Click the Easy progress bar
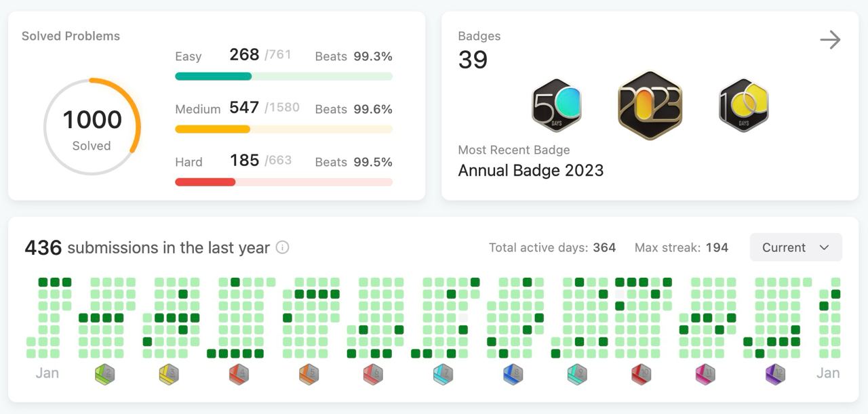 pos(283,77)
